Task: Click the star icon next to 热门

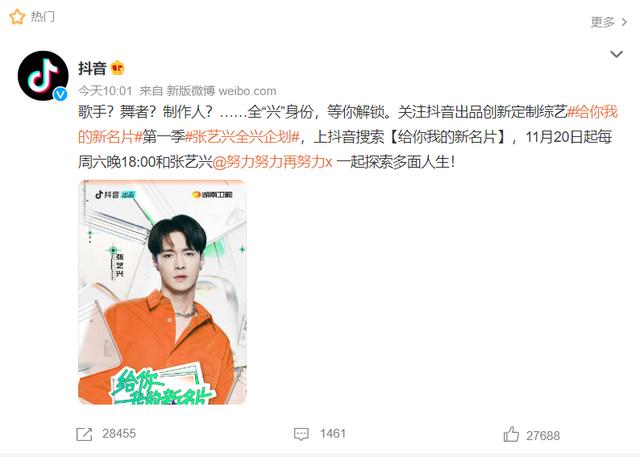Action: pyautogui.click(x=17, y=17)
